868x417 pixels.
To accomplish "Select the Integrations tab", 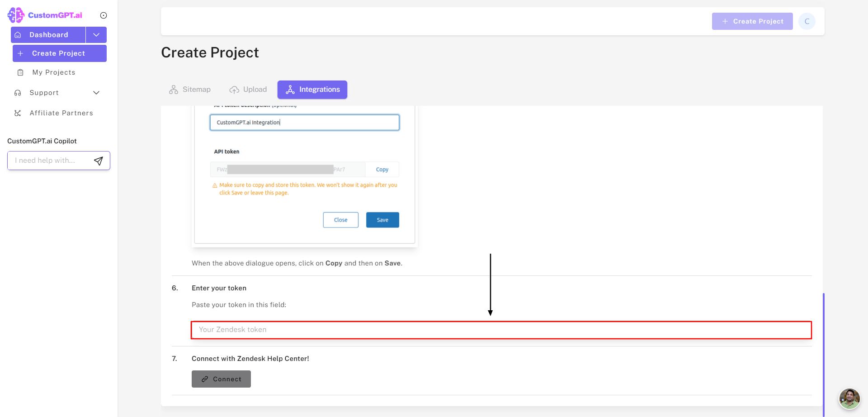I will pos(312,90).
